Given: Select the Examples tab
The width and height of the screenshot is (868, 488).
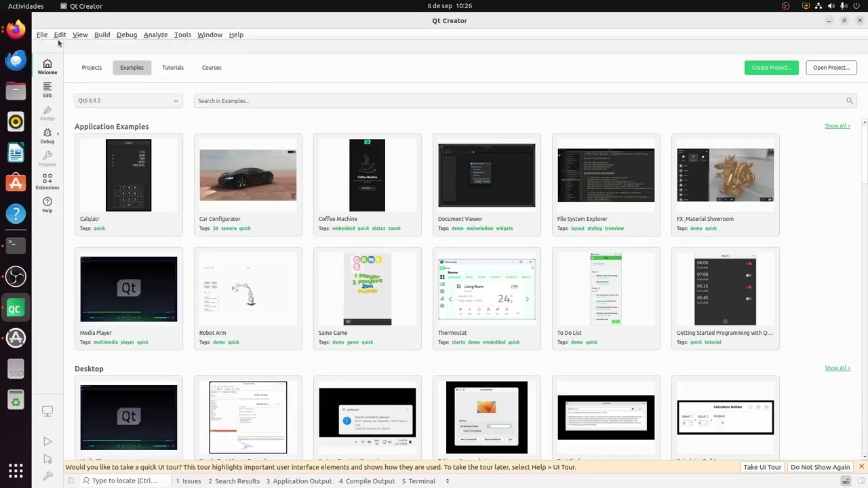Looking at the screenshot, I should point(132,68).
